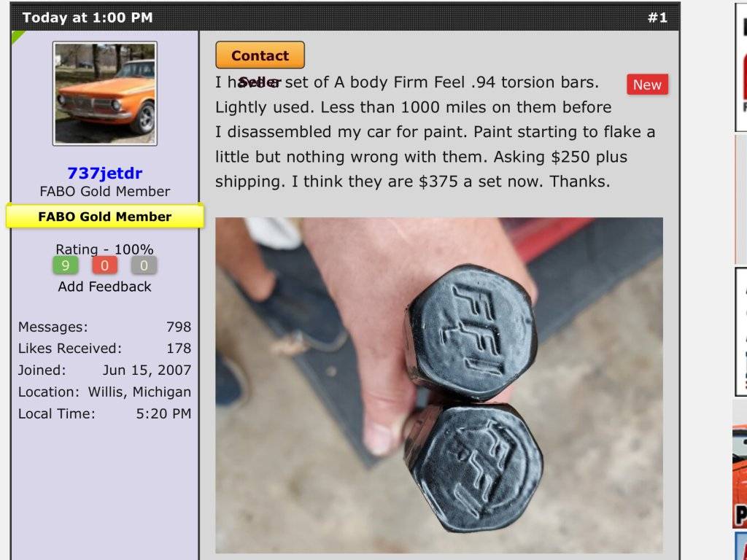Click the FABO Gold Member title text under username
Image resolution: width=747 pixels, height=560 pixels.
click(105, 192)
